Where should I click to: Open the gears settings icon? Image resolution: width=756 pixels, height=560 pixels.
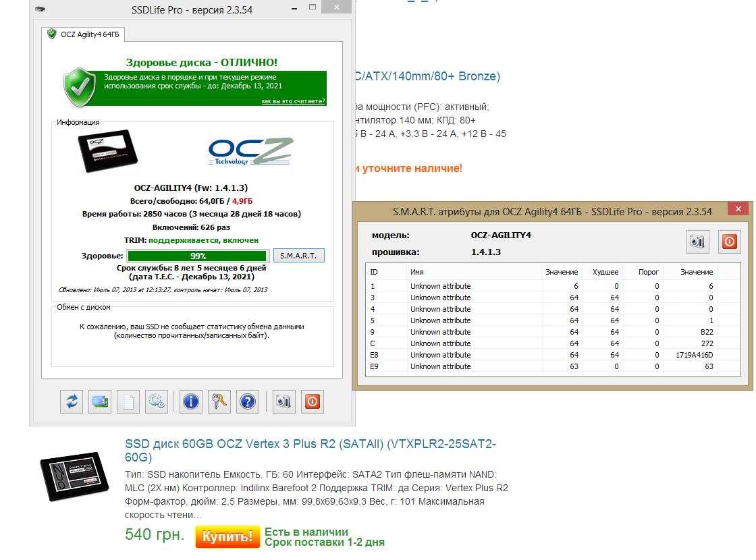pyautogui.click(x=156, y=401)
